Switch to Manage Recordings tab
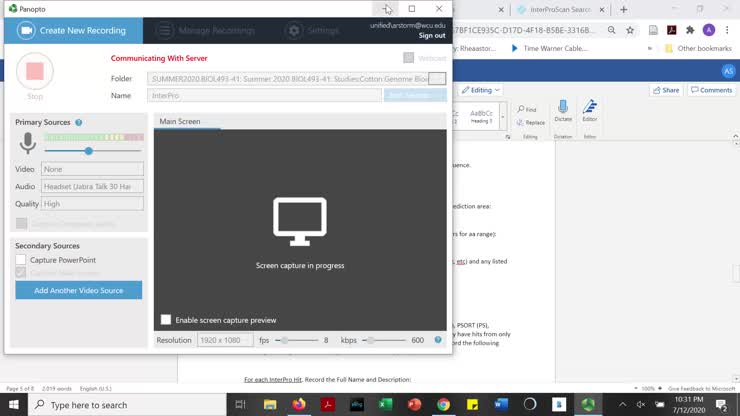This screenshot has width=740, height=416. (208, 31)
